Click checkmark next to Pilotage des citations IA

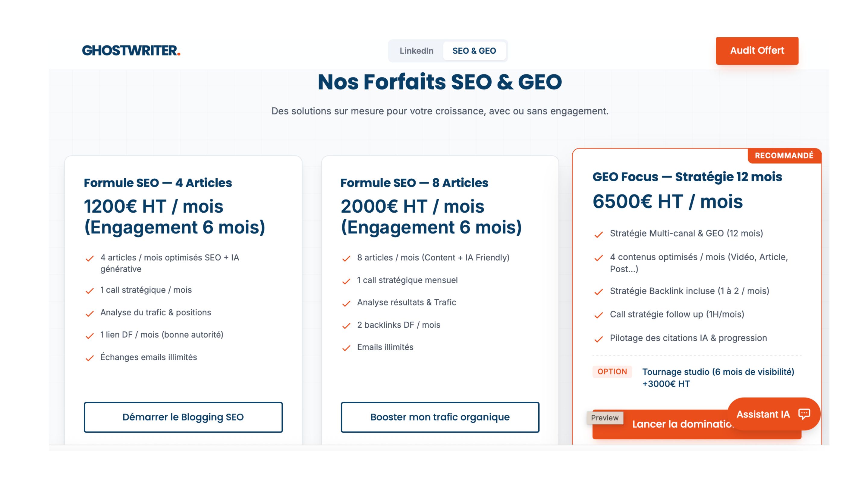pos(599,339)
